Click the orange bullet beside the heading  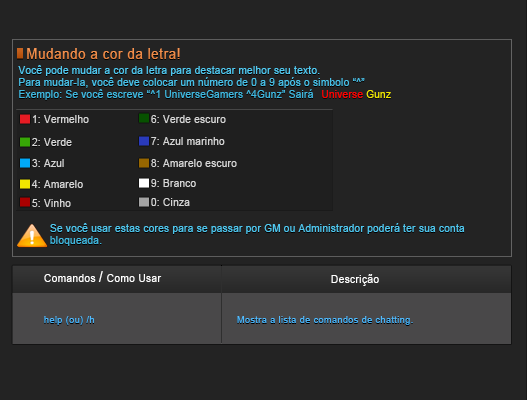(x=20, y=53)
